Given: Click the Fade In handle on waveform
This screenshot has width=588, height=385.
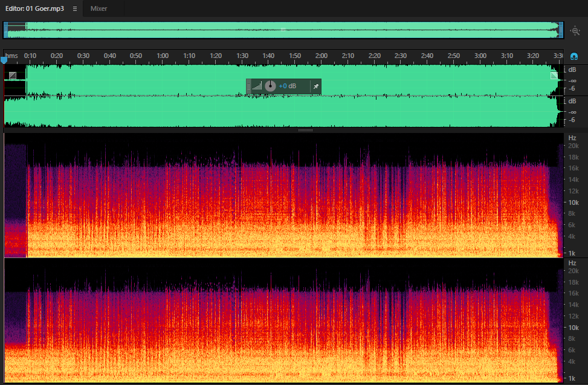Looking at the screenshot, I should coord(12,76).
